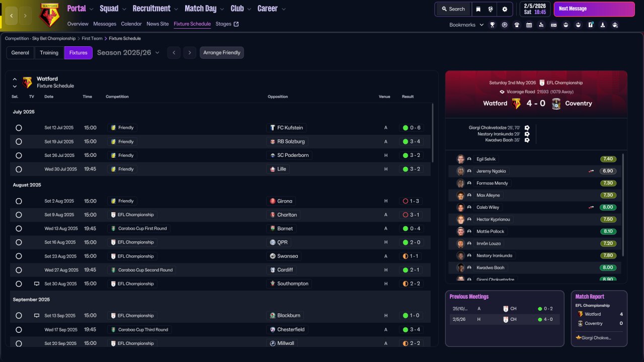Click the goal icon beside Kwadwo Baah 35'
The image size is (644, 362).
pyautogui.click(x=527, y=140)
